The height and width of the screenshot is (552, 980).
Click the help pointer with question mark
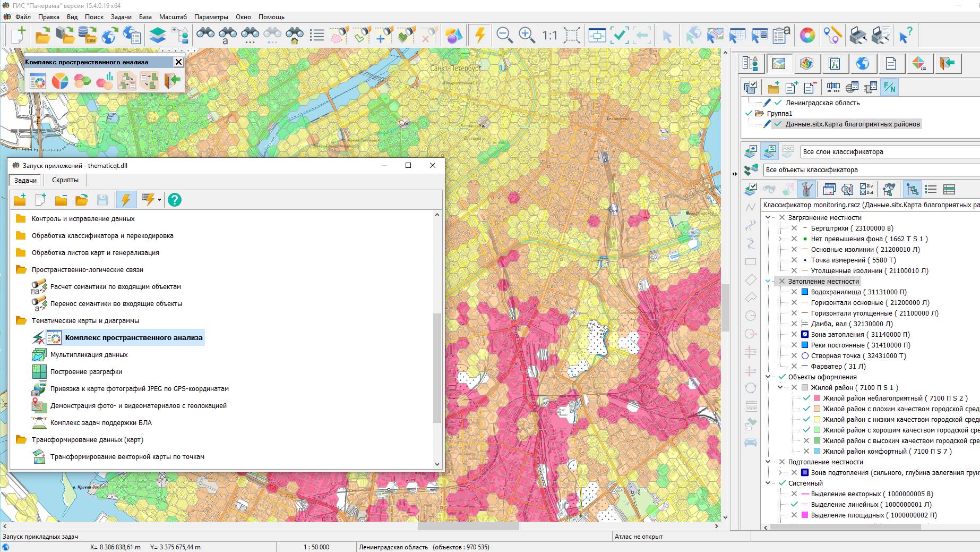click(906, 36)
